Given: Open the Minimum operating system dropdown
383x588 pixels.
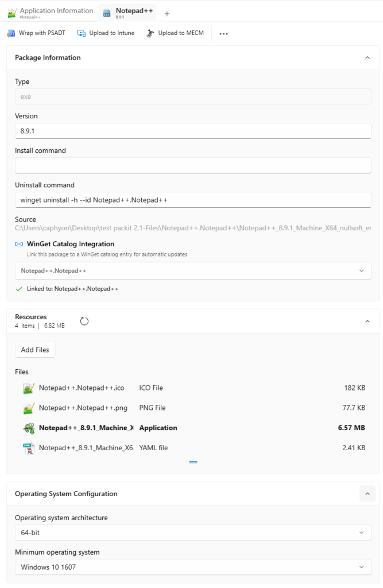Looking at the screenshot, I should [x=193, y=567].
